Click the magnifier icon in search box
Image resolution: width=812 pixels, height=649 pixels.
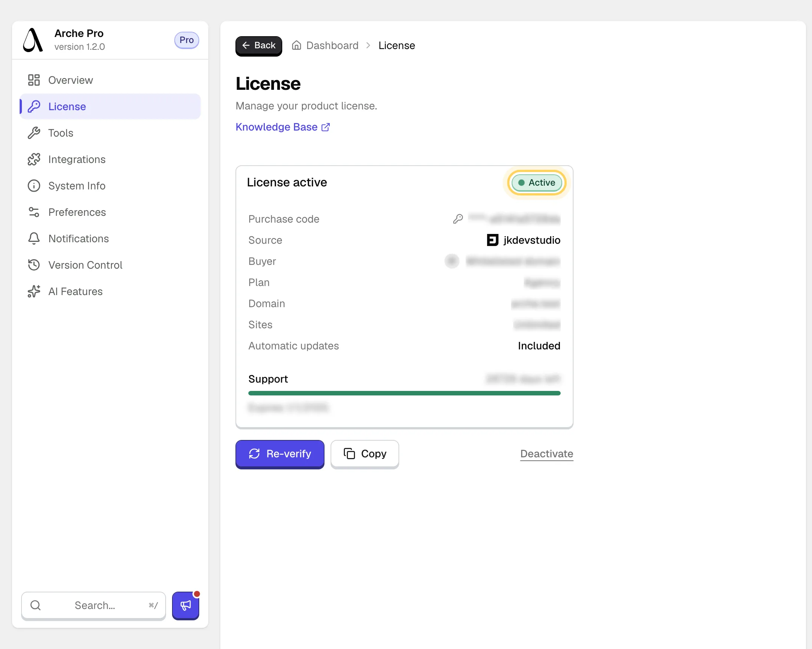point(35,605)
